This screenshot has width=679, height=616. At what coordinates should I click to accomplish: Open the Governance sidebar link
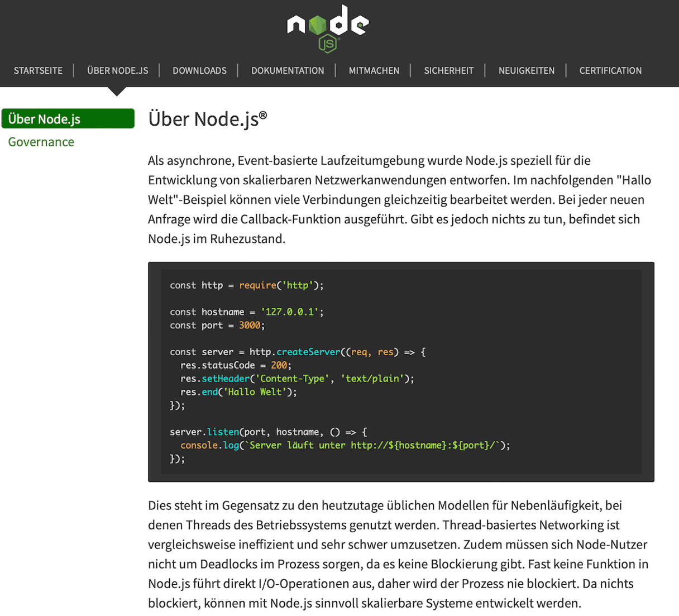coord(41,142)
